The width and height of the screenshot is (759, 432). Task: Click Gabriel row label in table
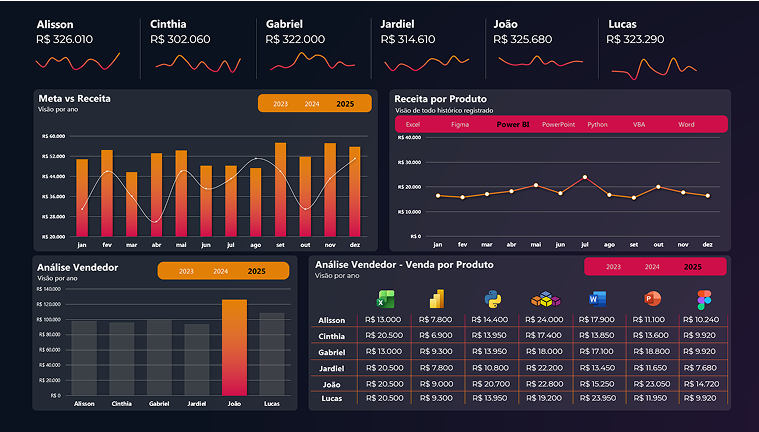pos(332,353)
